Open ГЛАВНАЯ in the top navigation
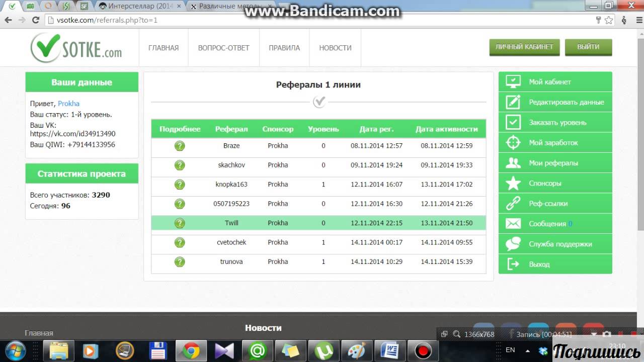The height and width of the screenshot is (362, 644). tap(164, 48)
